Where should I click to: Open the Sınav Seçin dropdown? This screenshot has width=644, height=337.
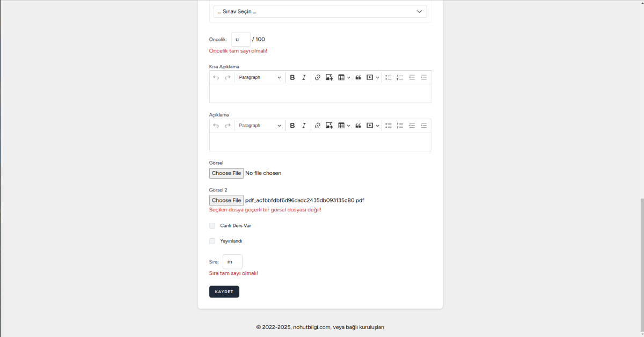pos(320,12)
